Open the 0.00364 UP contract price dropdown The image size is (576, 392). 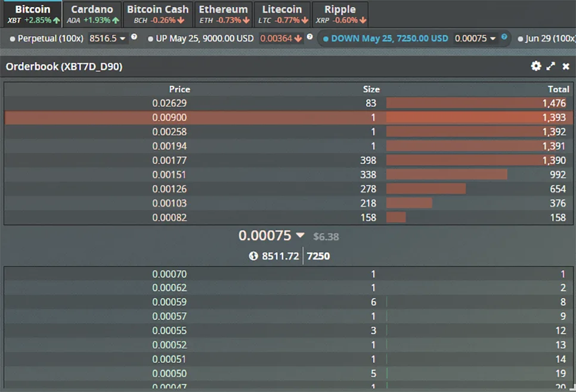[281, 39]
